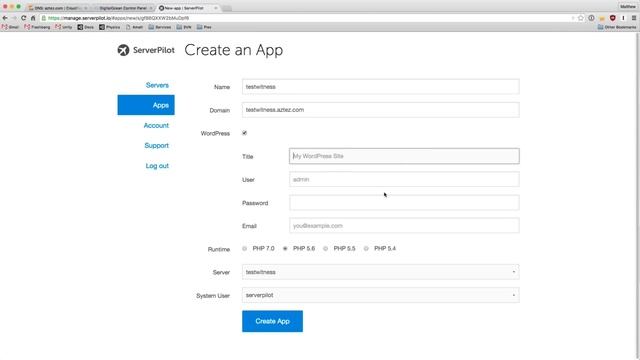Image resolution: width=640 pixels, height=360 pixels.
Task: Click the ServerPilot logo
Action: (146, 50)
